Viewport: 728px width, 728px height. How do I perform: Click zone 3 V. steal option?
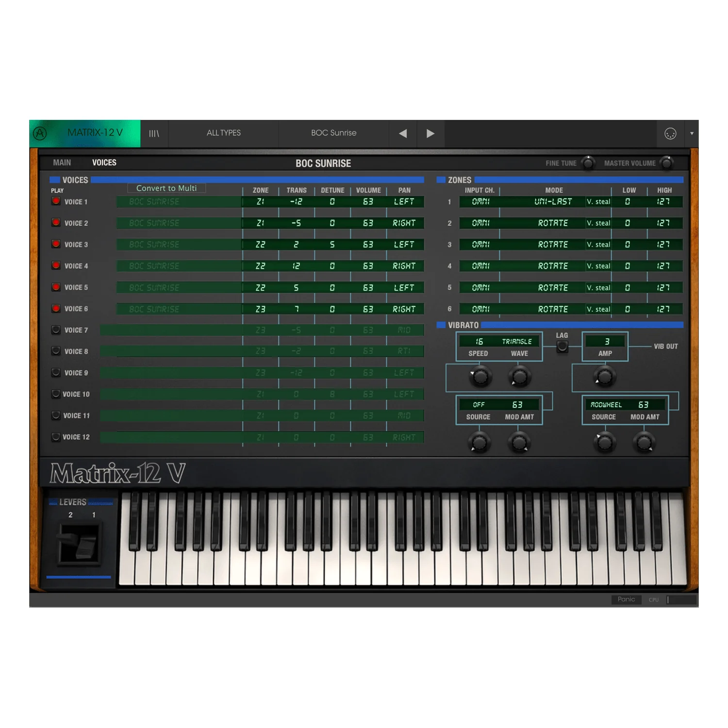598,245
